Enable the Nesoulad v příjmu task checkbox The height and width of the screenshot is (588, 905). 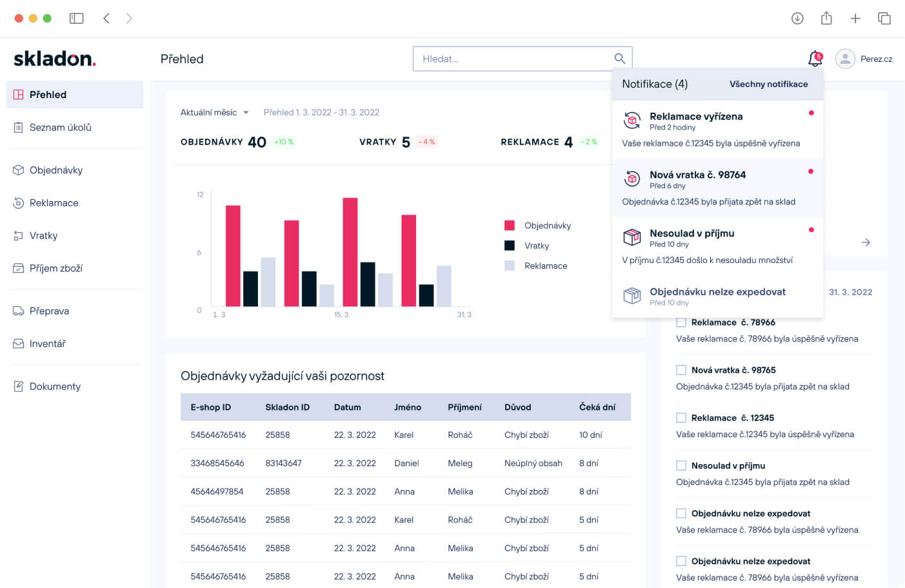click(681, 465)
